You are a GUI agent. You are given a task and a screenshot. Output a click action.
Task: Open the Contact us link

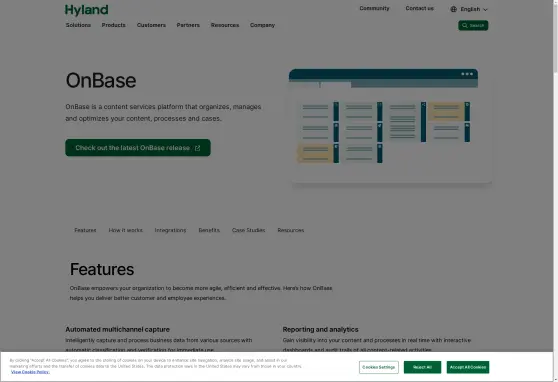click(420, 8)
